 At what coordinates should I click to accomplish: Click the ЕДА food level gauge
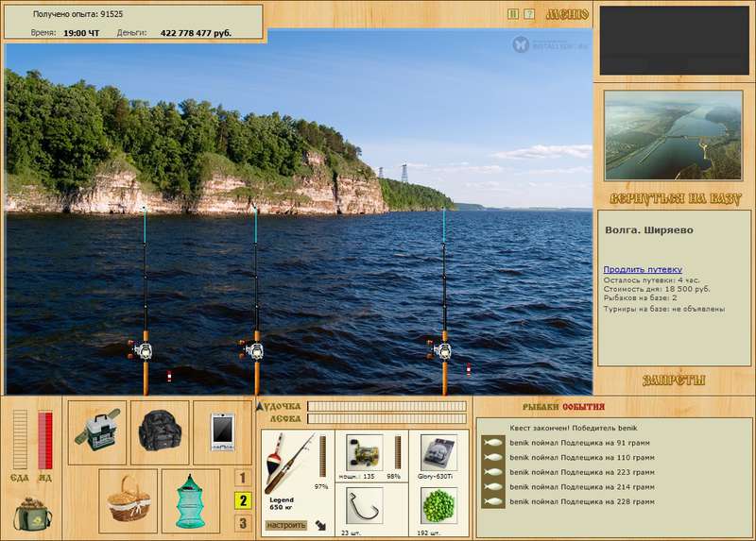[20, 439]
